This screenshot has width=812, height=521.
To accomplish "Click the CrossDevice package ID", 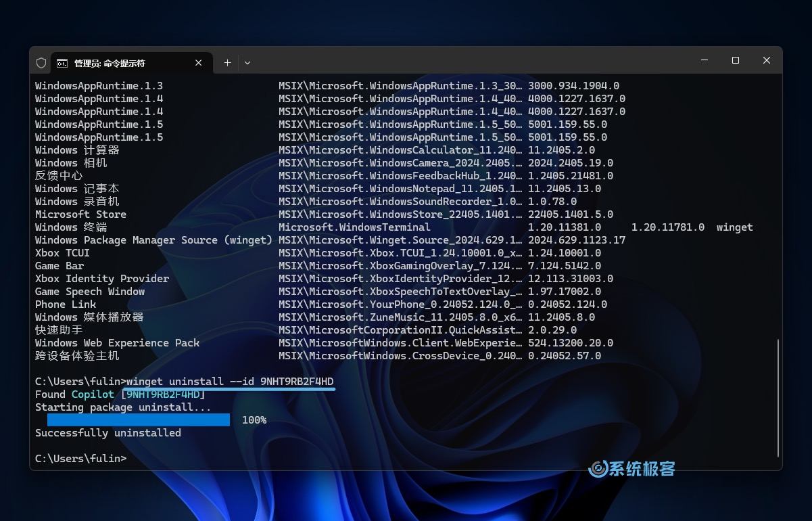I will (x=400, y=356).
